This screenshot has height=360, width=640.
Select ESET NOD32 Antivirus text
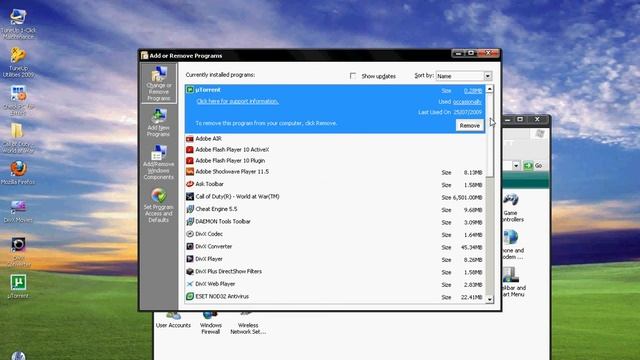pos(222,296)
